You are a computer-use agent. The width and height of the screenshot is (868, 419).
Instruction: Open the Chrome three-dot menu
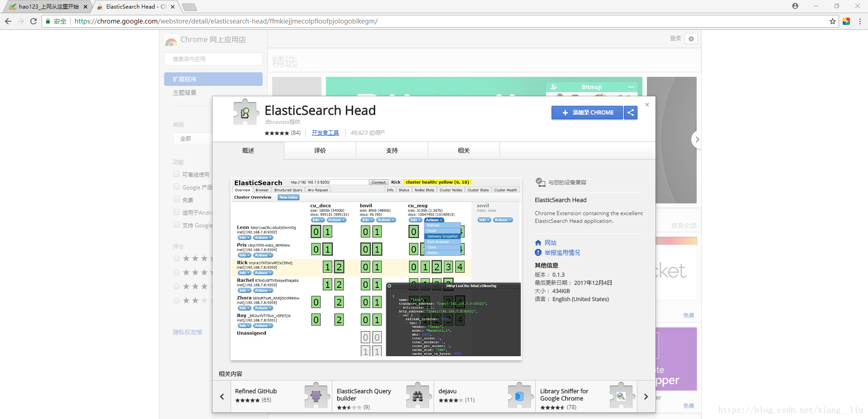[x=860, y=21]
